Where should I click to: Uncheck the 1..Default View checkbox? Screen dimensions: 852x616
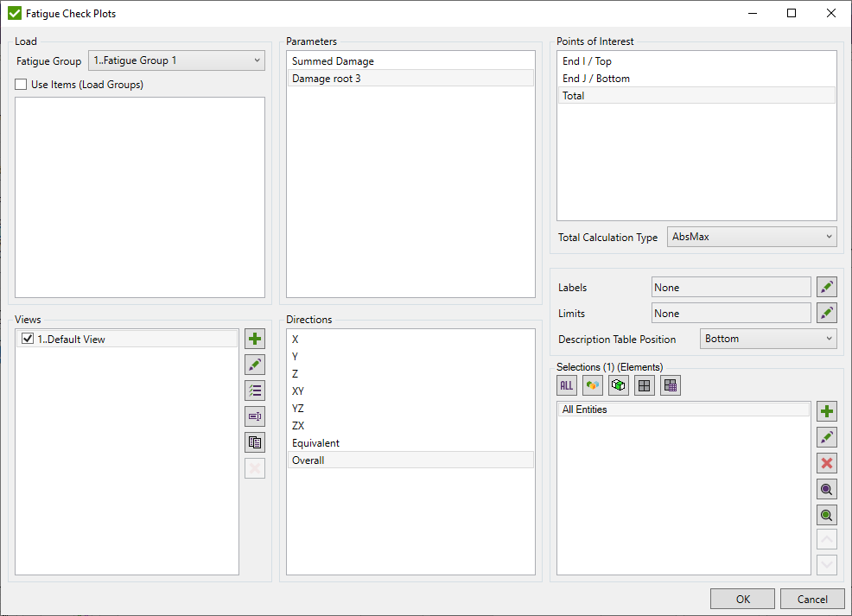point(28,340)
